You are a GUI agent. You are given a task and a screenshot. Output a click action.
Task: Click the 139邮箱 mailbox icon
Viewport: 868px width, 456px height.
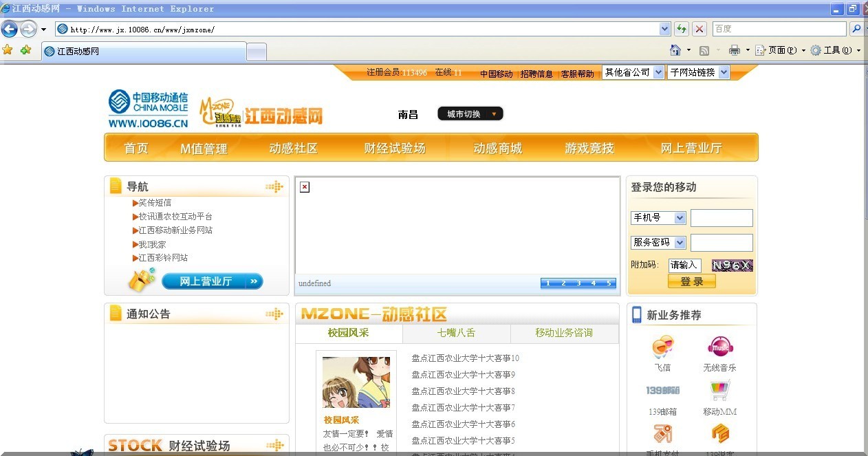point(662,391)
